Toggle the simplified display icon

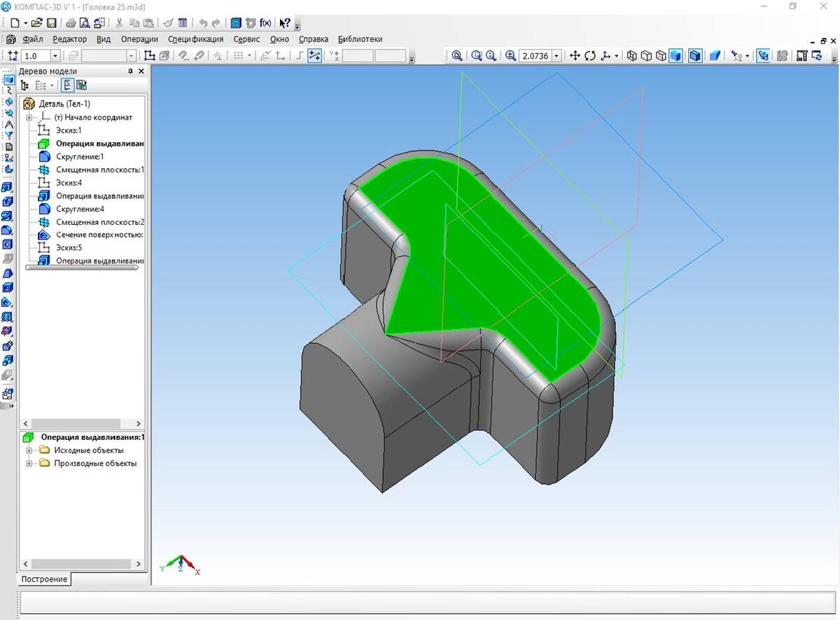764,55
